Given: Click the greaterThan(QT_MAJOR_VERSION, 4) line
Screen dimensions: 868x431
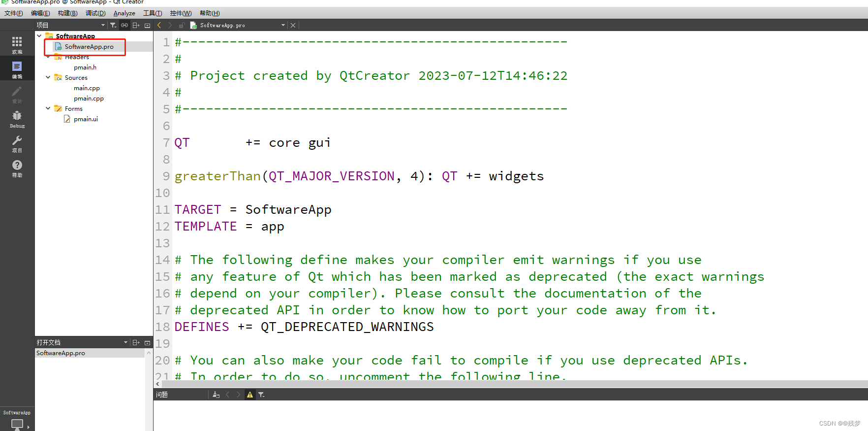Looking at the screenshot, I should tap(359, 176).
